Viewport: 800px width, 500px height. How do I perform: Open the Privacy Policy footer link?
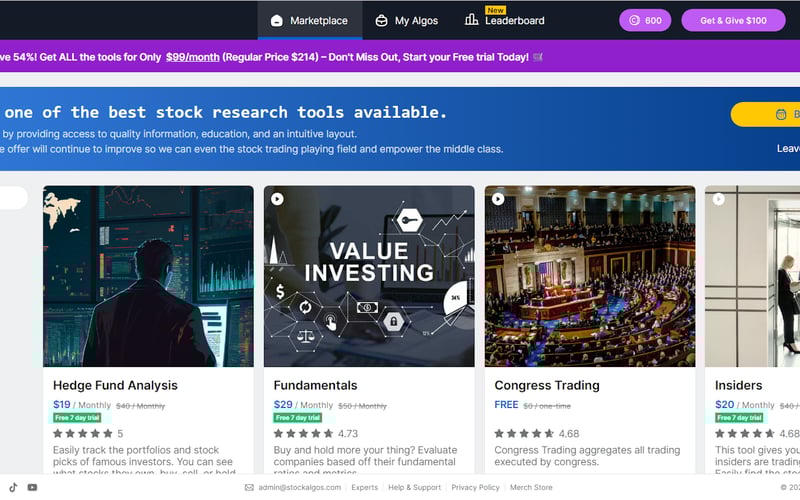point(475,487)
